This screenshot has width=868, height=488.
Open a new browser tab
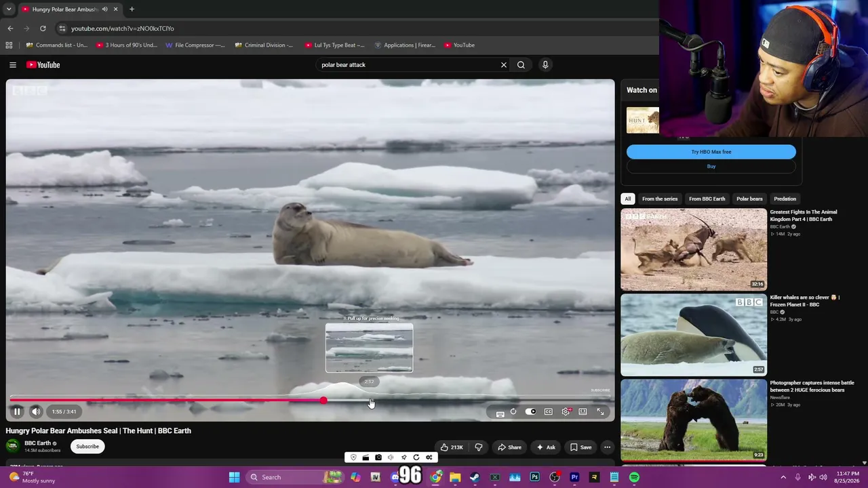[x=132, y=9]
